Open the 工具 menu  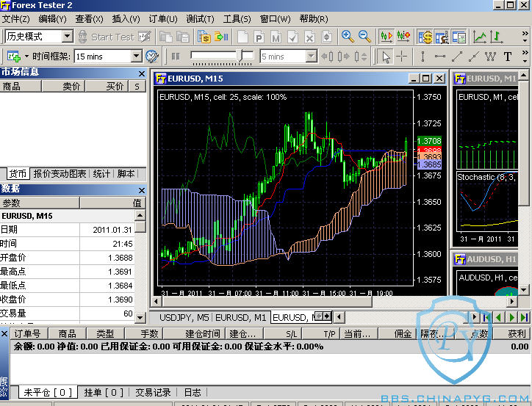(x=237, y=19)
